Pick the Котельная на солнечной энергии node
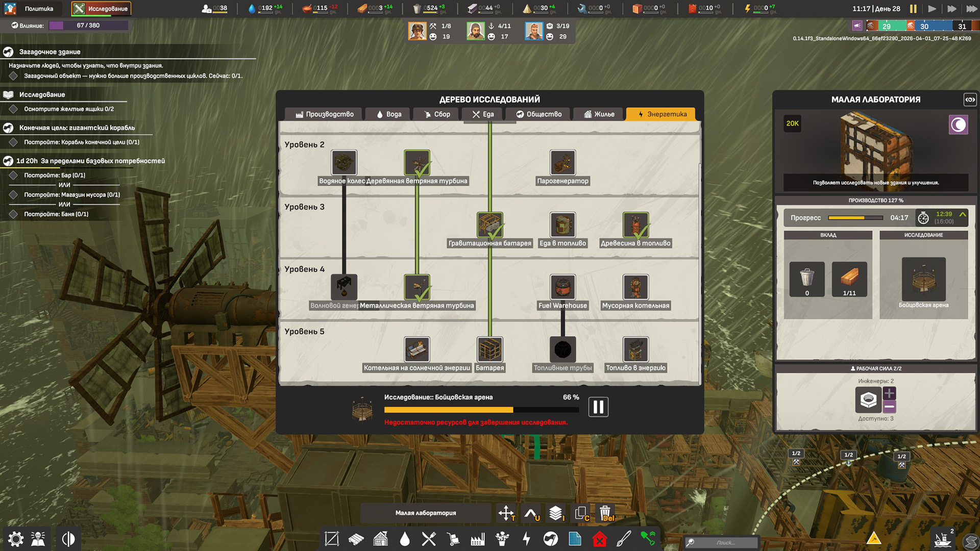This screenshot has width=980, height=551. pos(417,349)
